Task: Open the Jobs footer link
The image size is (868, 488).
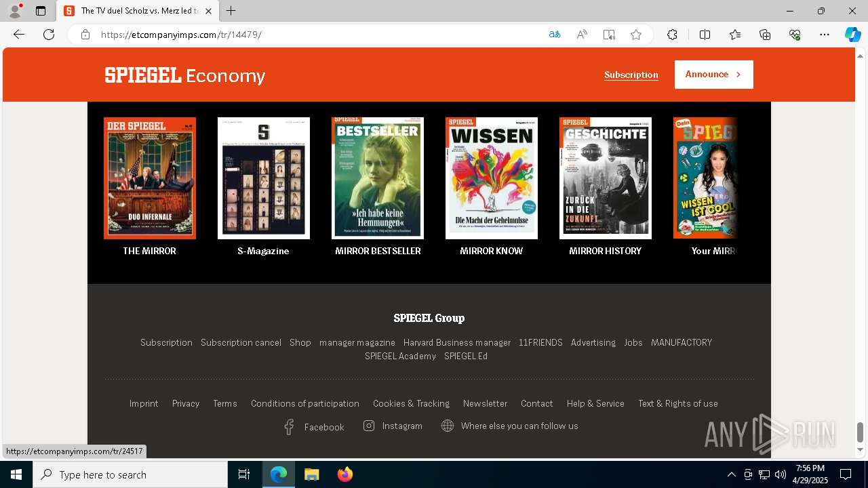Action: click(x=633, y=342)
